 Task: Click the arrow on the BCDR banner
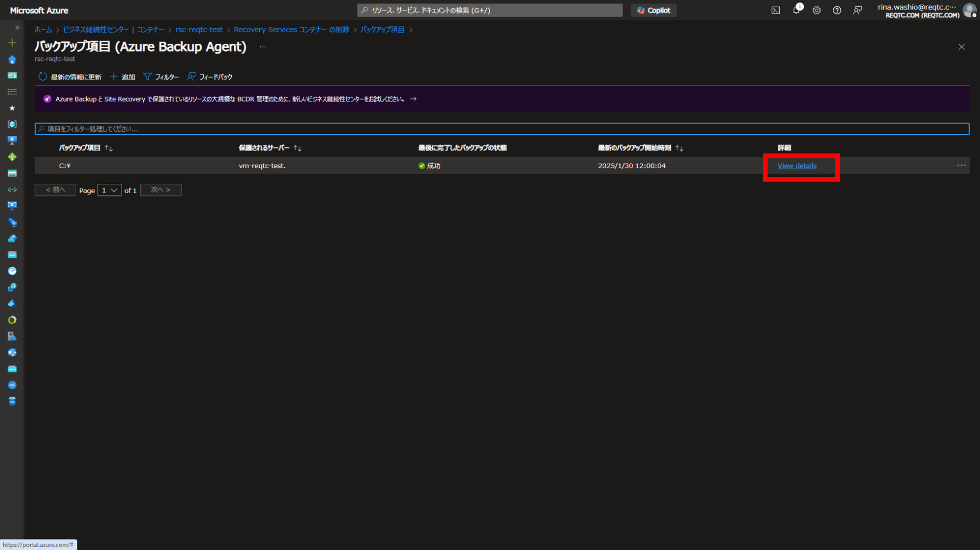click(x=413, y=99)
